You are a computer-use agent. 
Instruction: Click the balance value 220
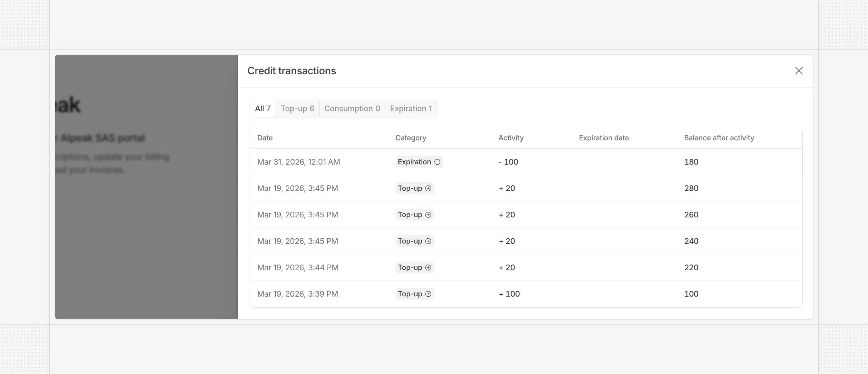click(691, 267)
